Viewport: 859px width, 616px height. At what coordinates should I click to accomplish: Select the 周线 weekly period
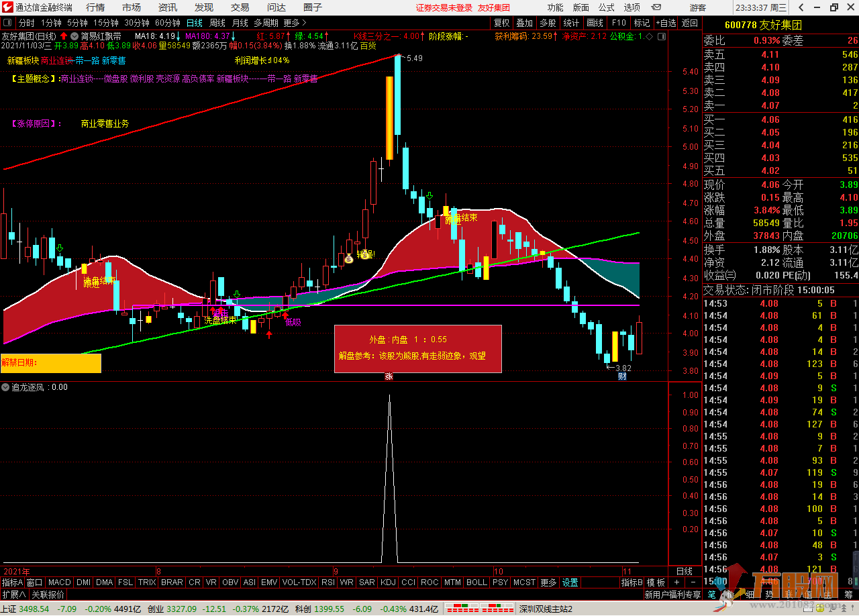217,23
